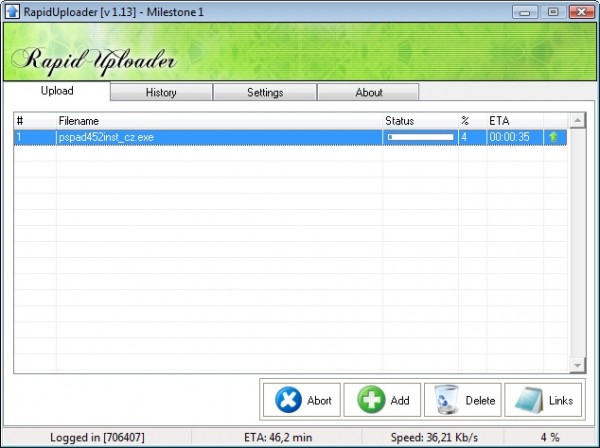Click the ETA column header
This screenshot has height=448, width=600.
point(515,121)
